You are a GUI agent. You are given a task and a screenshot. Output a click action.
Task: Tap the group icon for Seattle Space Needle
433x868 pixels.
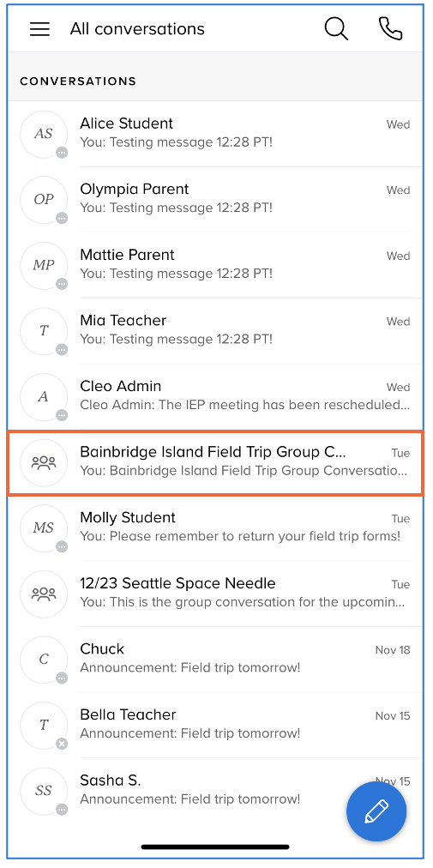coord(44,594)
